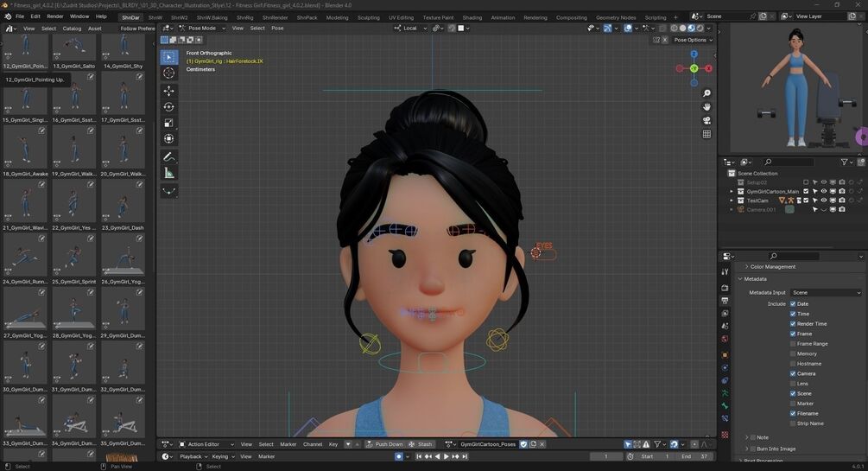Open the Pose menu in viewport header
This screenshot has width=868, height=471.
click(x=277, y=29)
